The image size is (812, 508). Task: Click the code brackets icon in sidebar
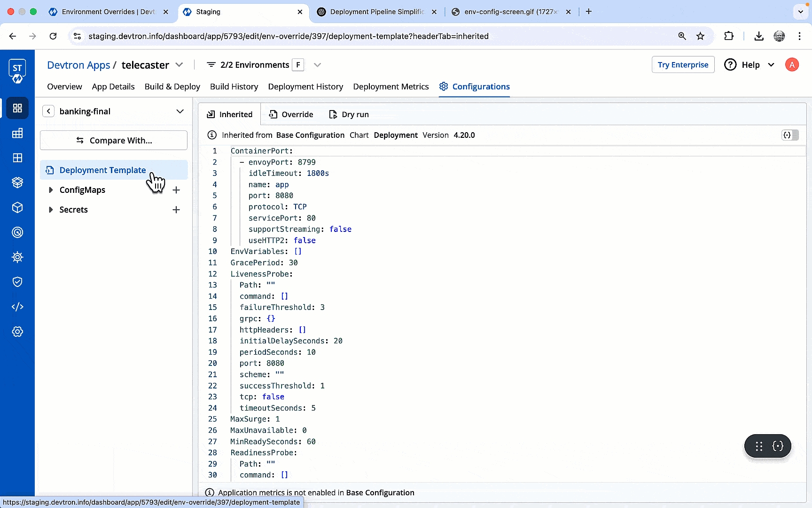coord(17,307)
